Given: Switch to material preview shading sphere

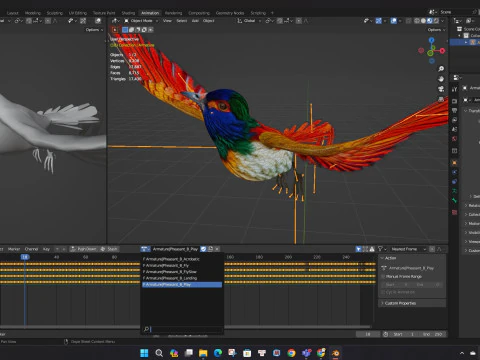Looking at the screenshot, I should pos(430,21).
